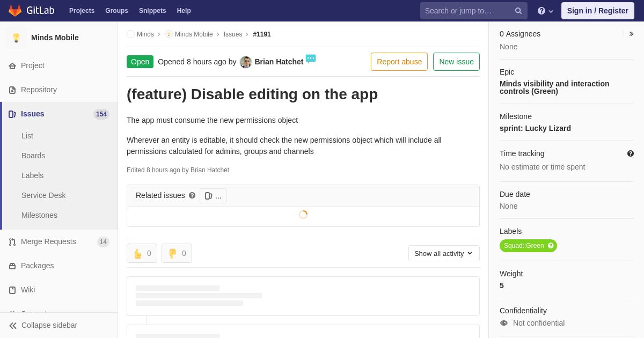Open the Show all activity dropdown
This screenshot has width=644, height=338.
click(443, 253)
